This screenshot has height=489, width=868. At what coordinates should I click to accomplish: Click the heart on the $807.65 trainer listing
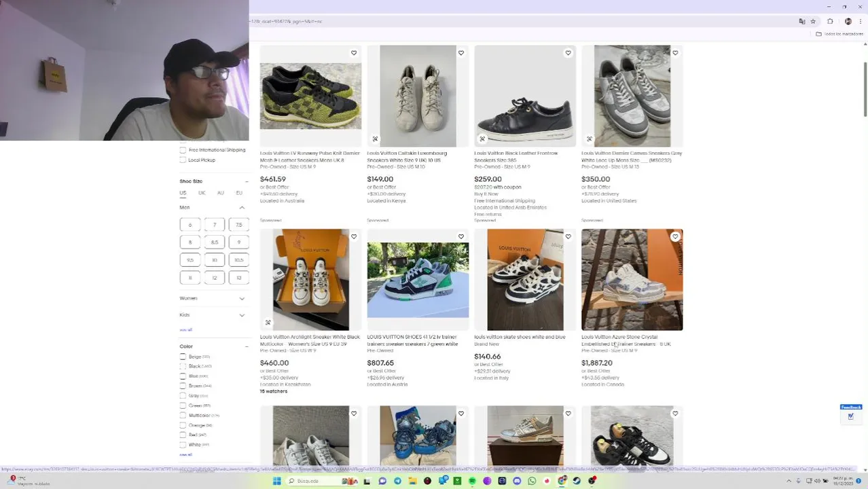point(461,236)
